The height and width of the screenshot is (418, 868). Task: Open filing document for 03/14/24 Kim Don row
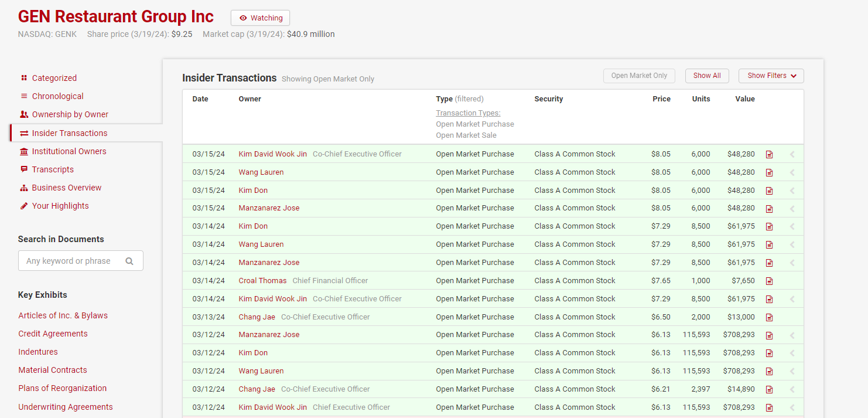[769, 226]
